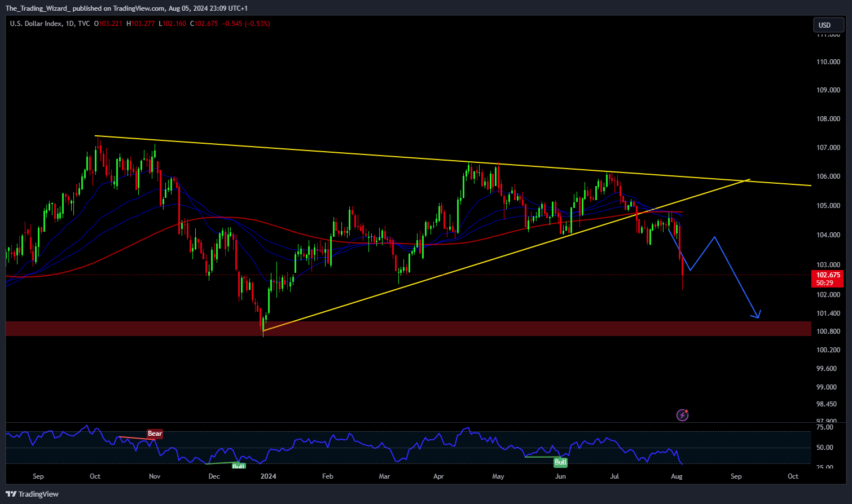Click the RSI 50.00 level label
This screenshot has height=504, width=852.
pos(825,448)
